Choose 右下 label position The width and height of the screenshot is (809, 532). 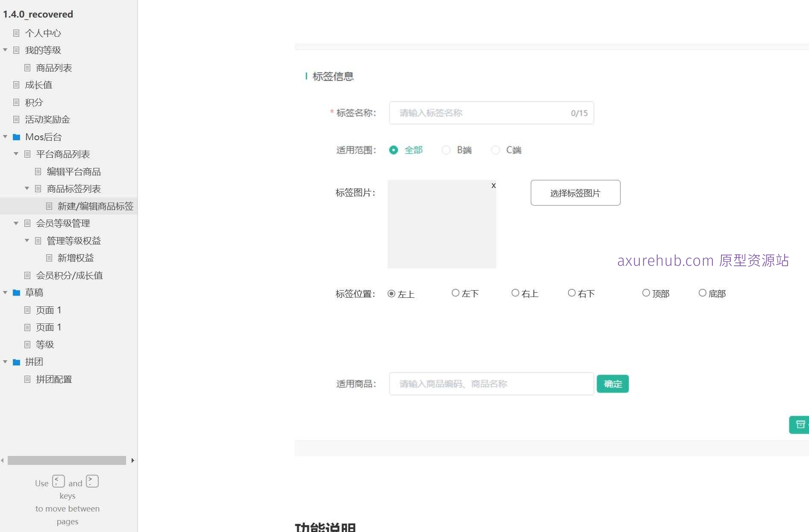point(571,293)
